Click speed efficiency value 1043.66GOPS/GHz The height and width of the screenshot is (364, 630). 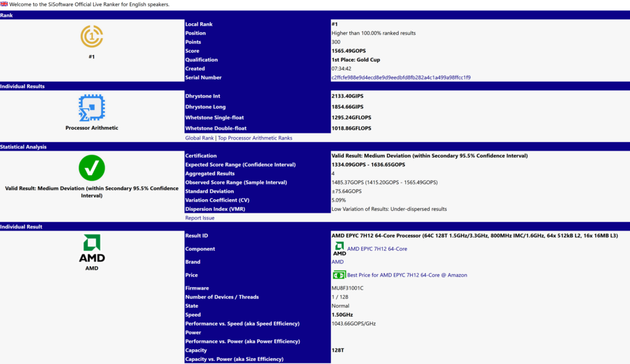point(354,323)
